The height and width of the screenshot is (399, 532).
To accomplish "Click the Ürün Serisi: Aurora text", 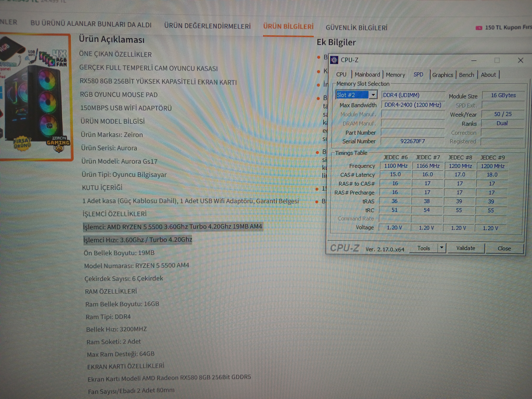I will (x=109, y=148).
